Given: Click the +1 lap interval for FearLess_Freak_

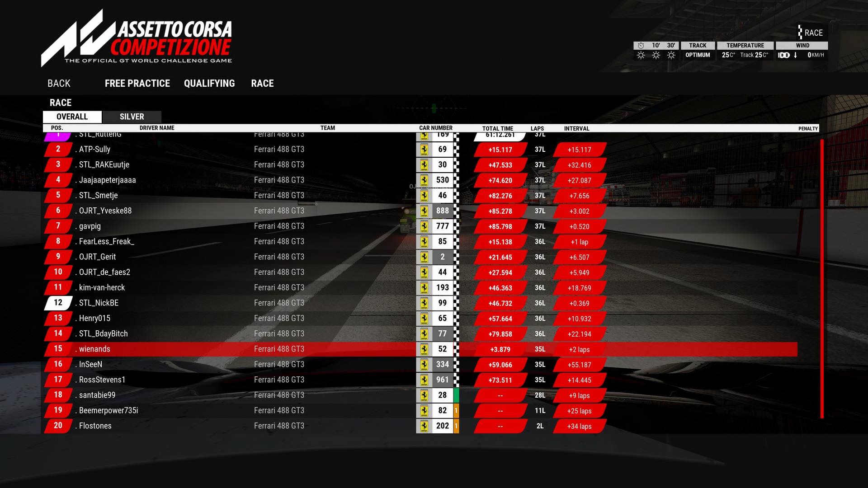Looking at the screenshot, I should click(x=579, y=242).
